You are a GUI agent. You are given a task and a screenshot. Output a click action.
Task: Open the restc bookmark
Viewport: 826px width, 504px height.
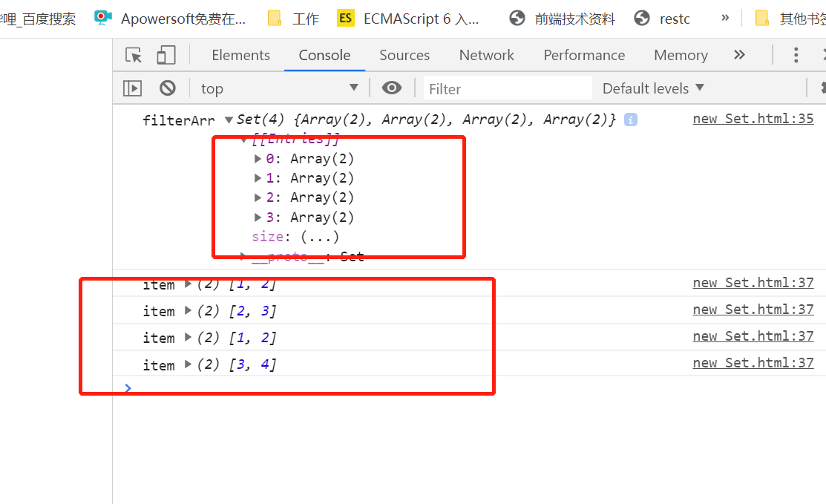(x=662, y=19)
